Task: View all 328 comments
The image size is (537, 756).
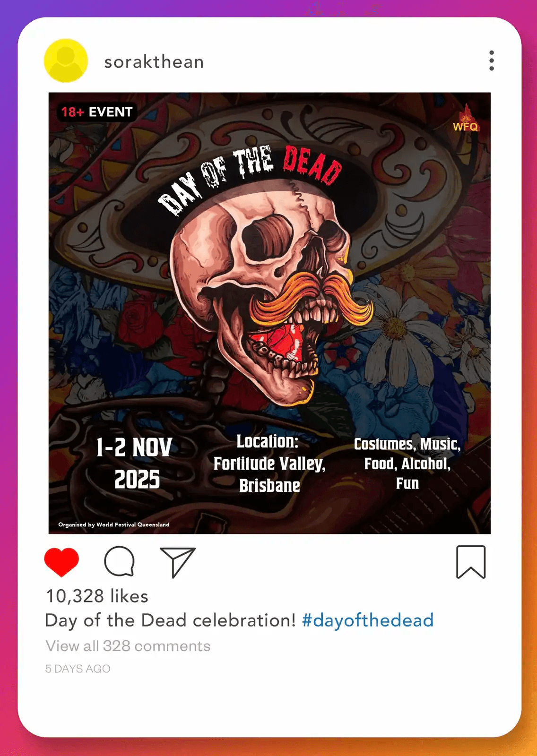Action: (128, 646)
